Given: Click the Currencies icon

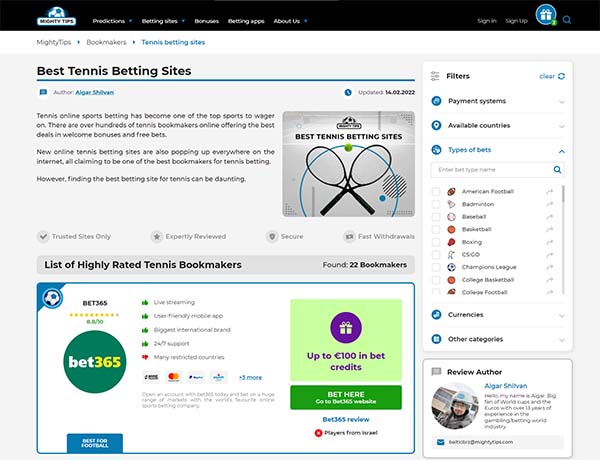Looking at the screenshot, I should (x=436, y=315).
